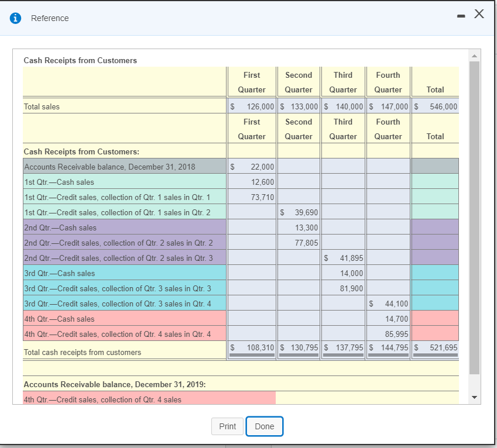Click the 12,600 cash sales value
Image resolution: width=497 pixels, height=448 pixels.
tap(262, 182)
